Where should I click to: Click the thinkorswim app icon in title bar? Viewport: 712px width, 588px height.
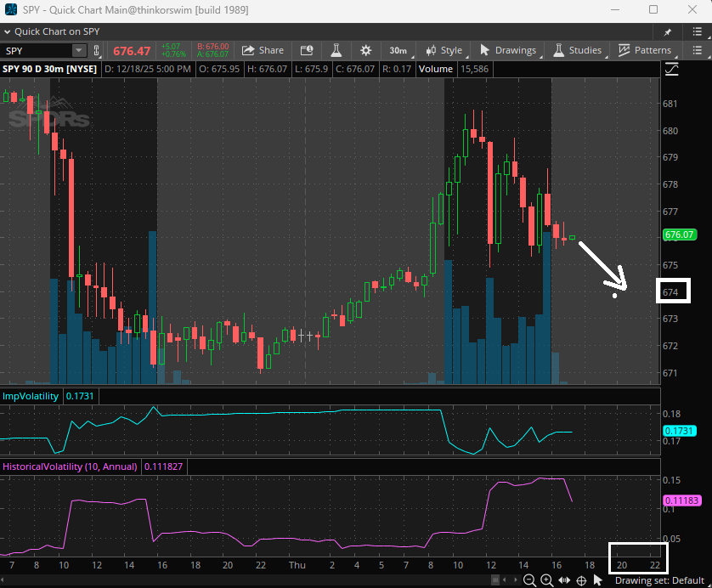click(10, 9)
